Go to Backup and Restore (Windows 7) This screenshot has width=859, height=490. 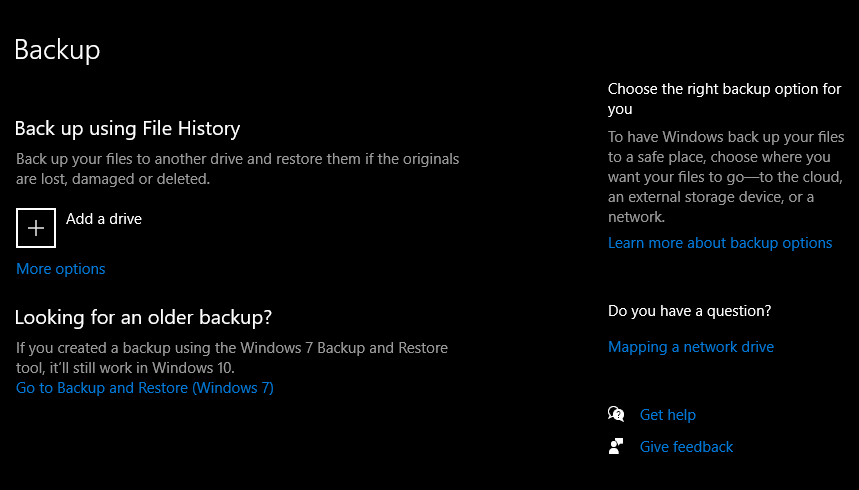[145, 388]
